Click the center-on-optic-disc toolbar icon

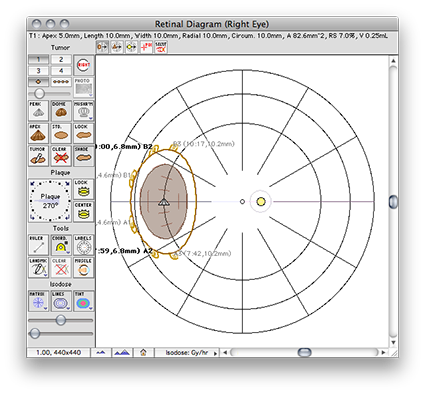pyautogui.click(x=131, y=47)
